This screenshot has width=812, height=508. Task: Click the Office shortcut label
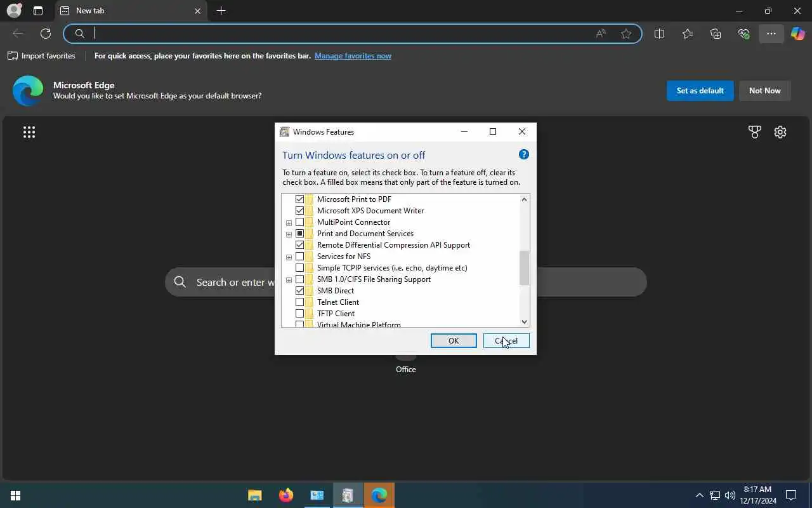406,370
